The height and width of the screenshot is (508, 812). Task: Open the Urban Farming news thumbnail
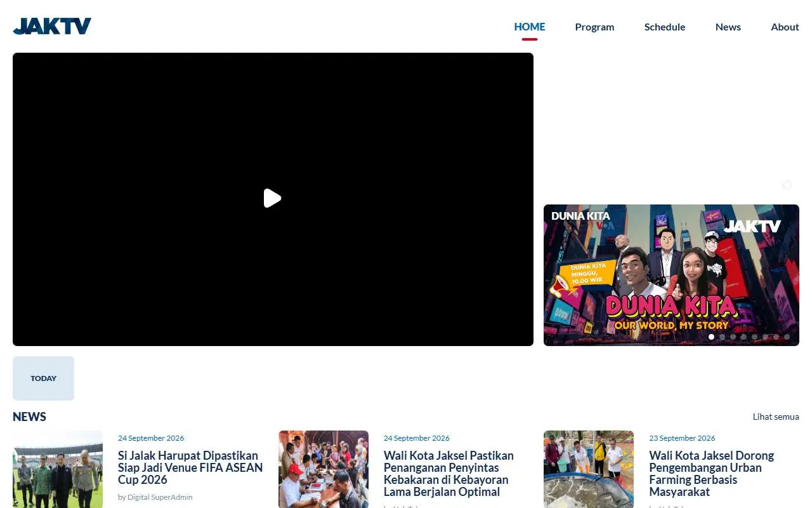[x=589, y=469]
